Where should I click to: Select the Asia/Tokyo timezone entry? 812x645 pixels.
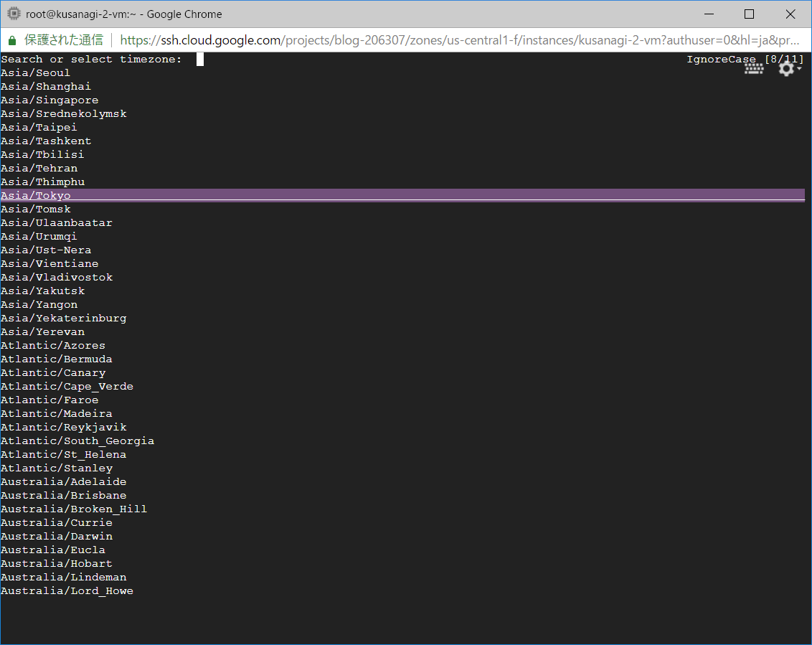[x=36, y=195]
